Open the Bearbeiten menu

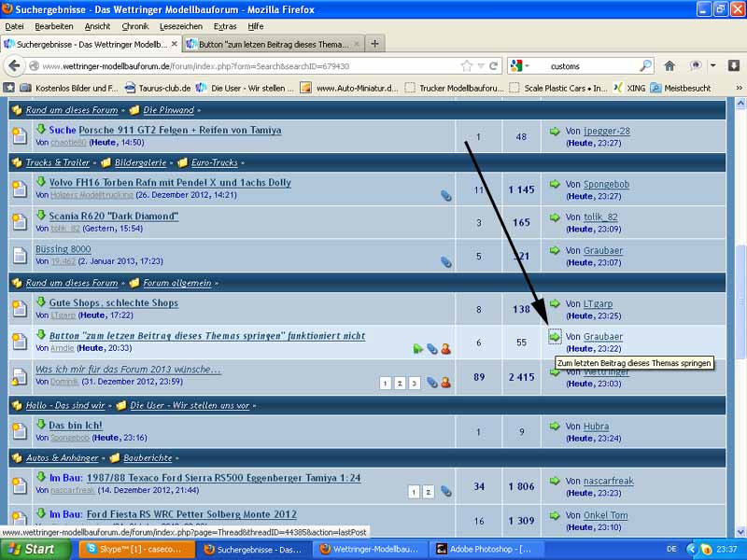click(x=54, y=26)
